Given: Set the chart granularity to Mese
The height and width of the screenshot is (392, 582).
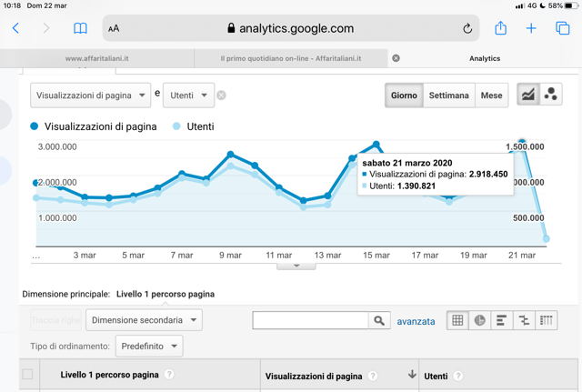Looking at the screenshot, I should pos(491,95).
